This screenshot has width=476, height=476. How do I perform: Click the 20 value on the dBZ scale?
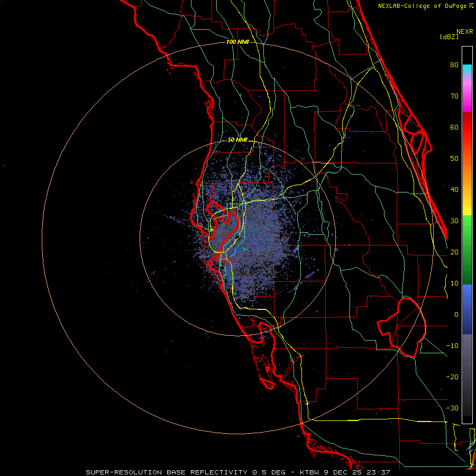point(454,252)
